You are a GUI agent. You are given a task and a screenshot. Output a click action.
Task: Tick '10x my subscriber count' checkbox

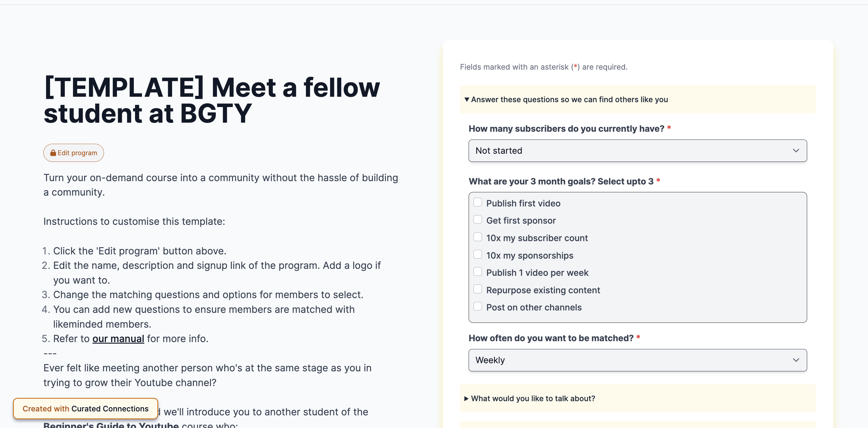477,237
